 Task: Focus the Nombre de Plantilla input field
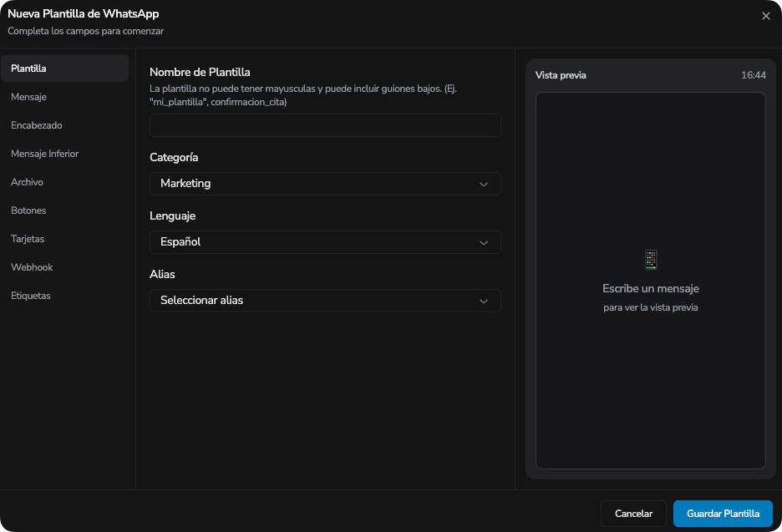(325, 125)
